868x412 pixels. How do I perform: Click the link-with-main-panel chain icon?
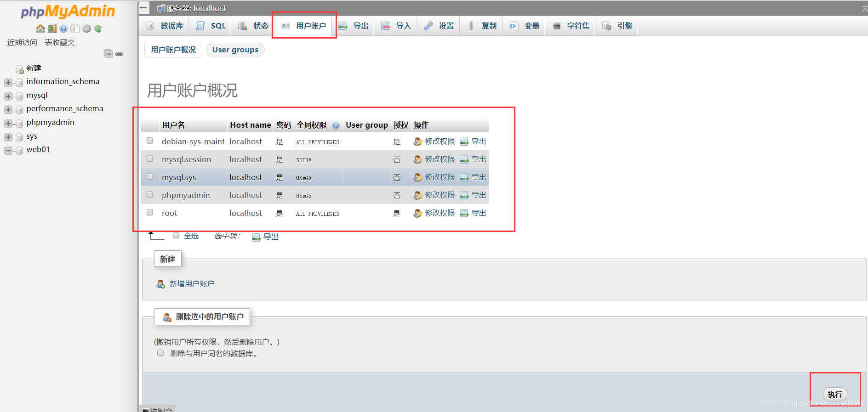pos(119,54)
